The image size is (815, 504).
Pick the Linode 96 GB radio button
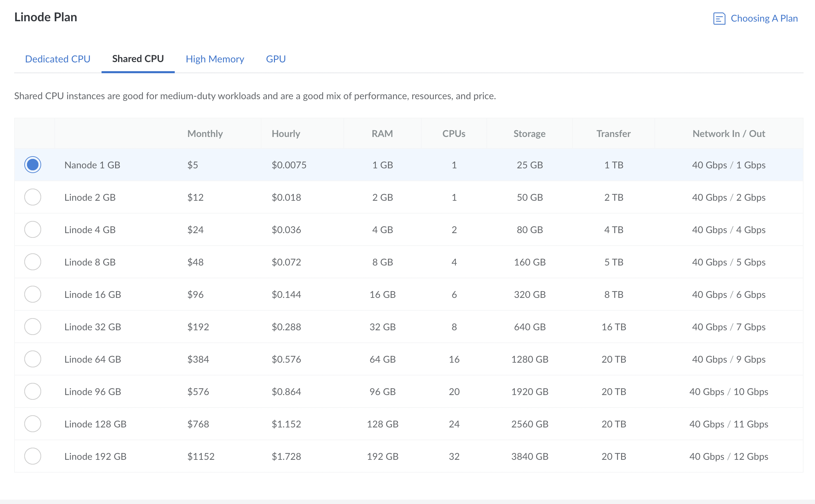[x=33, y=392]
